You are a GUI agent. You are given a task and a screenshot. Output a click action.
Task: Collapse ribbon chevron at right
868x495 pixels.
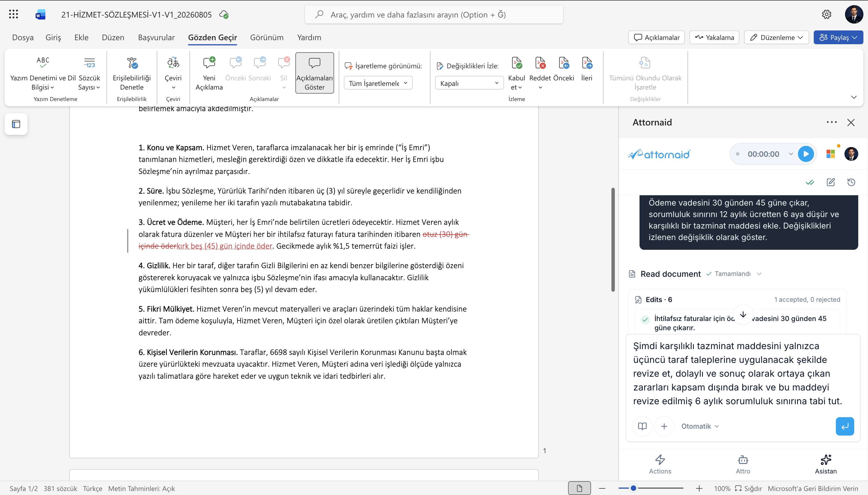(853, 97)
